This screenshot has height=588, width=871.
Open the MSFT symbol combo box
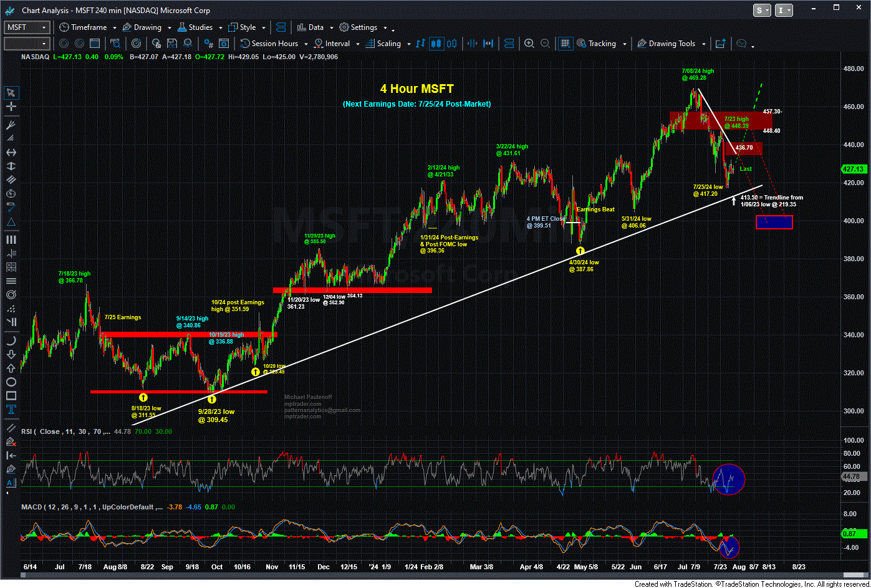pyautogui.click(x=27, y=27)
